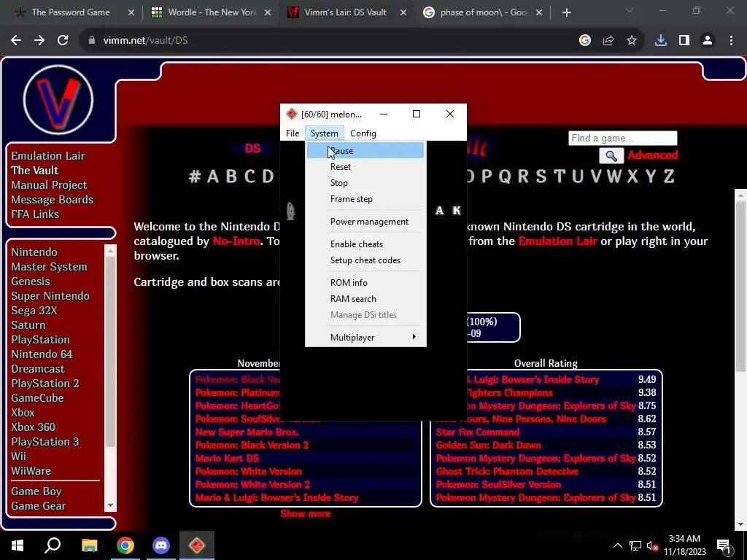Switch to phase of moon Google tab
This screenshot has width=747, height=560.
point(484,12)
